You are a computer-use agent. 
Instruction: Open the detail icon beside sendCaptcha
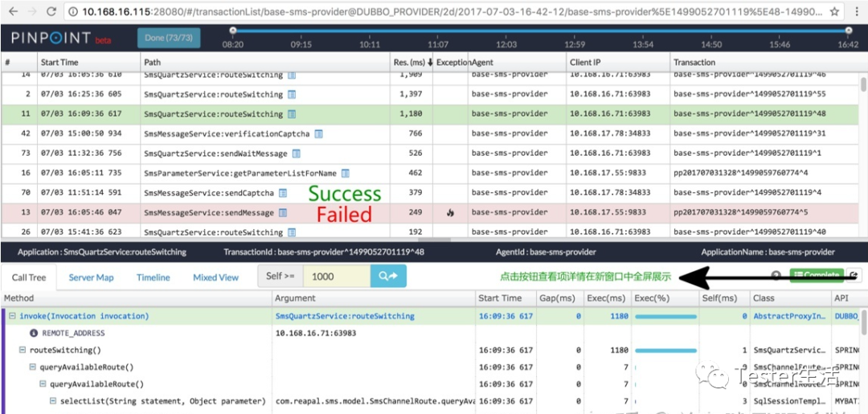(x=283, y=193)
